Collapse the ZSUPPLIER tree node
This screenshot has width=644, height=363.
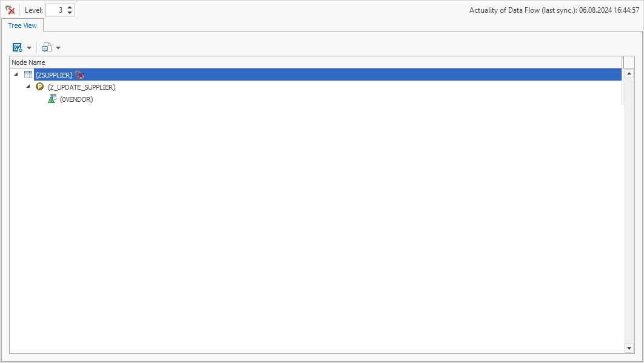[x=16, y=75]
